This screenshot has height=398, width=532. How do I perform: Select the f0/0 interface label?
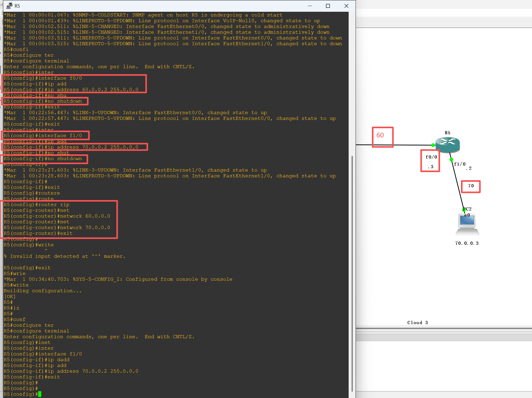(x=431, y=157)
